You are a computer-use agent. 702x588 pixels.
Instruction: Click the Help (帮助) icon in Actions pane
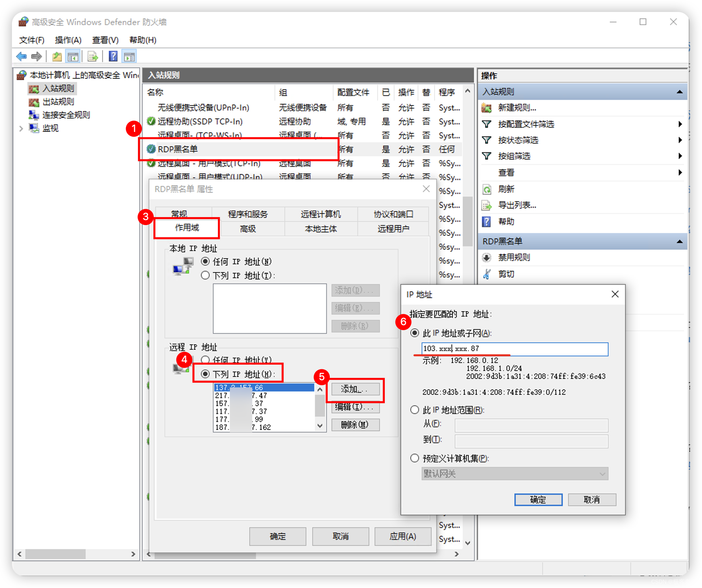coord(487,222)
